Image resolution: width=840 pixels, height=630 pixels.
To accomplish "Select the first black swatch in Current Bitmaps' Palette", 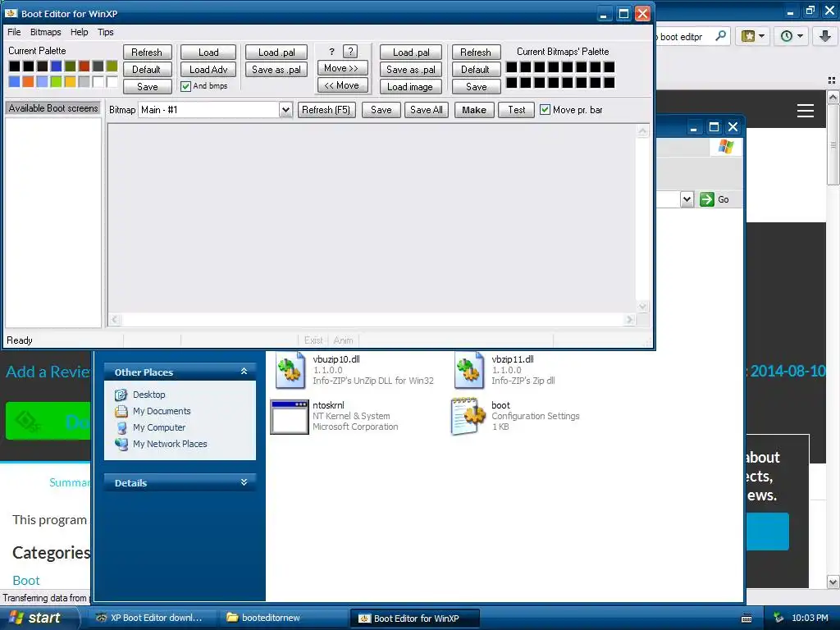I will coord(512,67).
